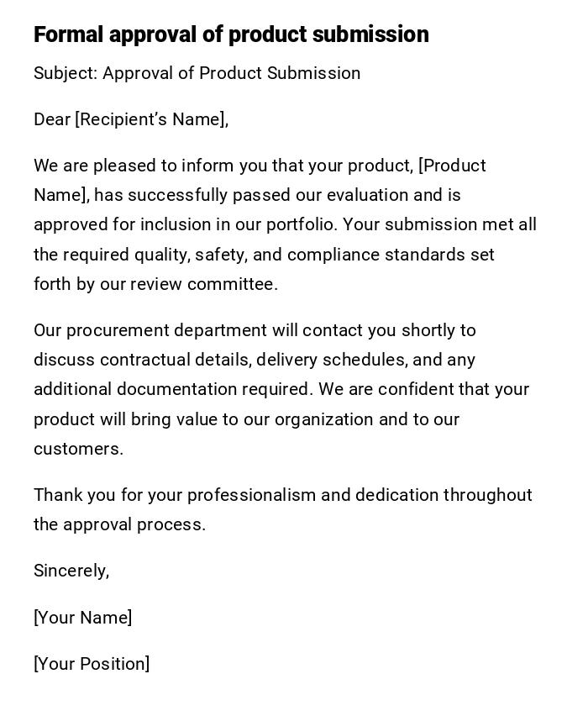Click the "[Your Position]" placeholder
The height and width of the screenshot is (716, 588).
92,664
